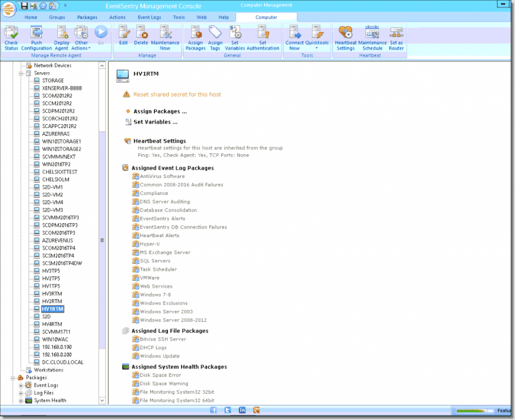Open the Groups ribbon tab
Image resolution: width=515 pixels, height=420 pixels.
point(57,18)
